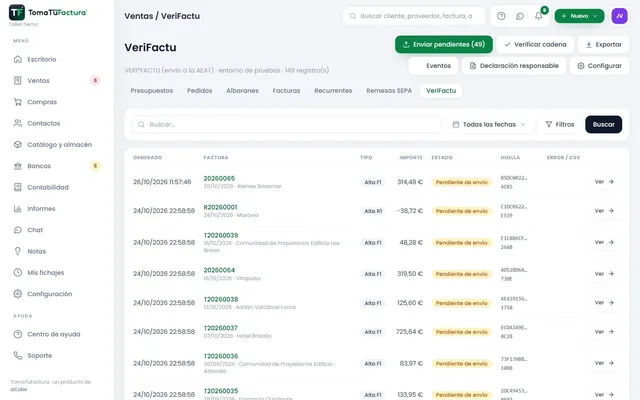640x400 pixels.
Task: Click the Generado column header
Action: 147,157
